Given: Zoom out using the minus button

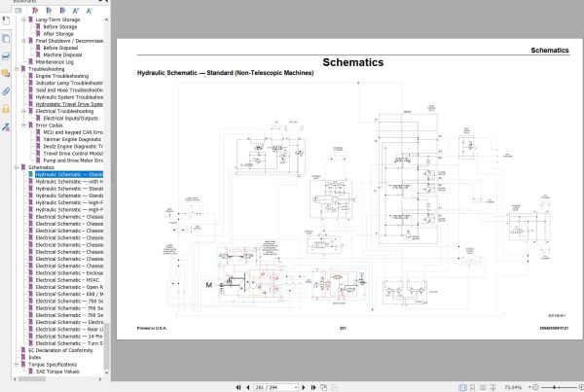Looking at the screenshot, I should pyautogui.click(x=535, y=387).
